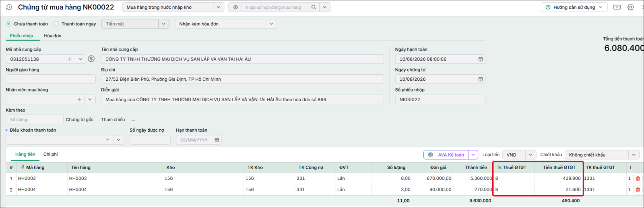Expand the AVA Kế toán dropdown arrow
This screenshot has width=644, height=208.
point(473,155)
